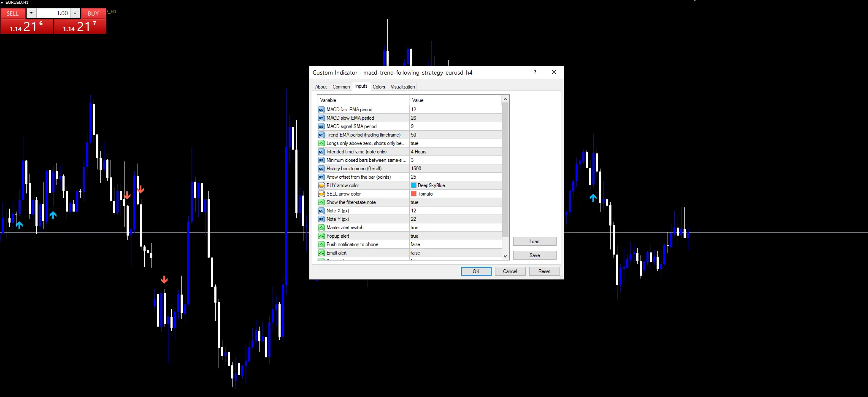868x397 pixels.
Task: Toggle the Email alert false value
Action: click(456, 253)
